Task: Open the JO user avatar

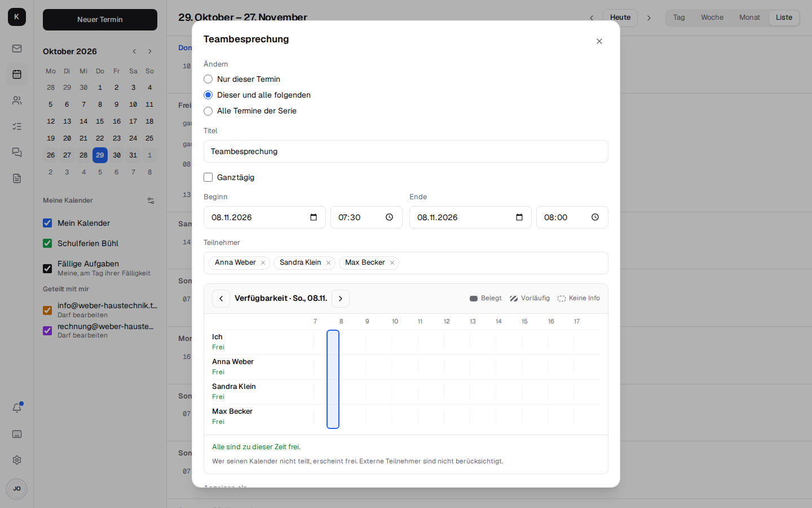Action: pos(17,489)
